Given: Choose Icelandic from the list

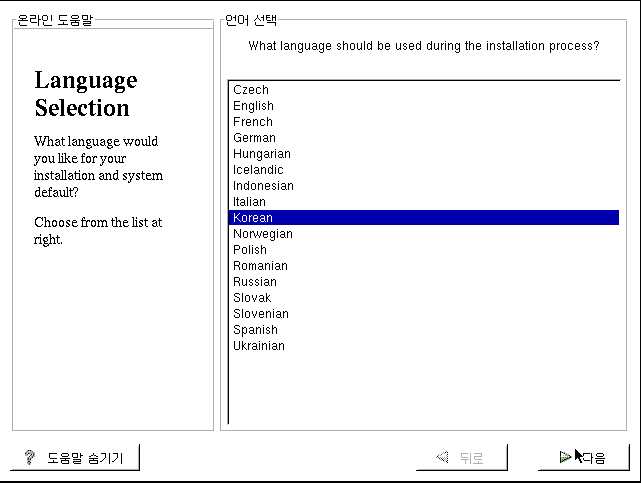Looking at the screenshot, I should [258, 170].
